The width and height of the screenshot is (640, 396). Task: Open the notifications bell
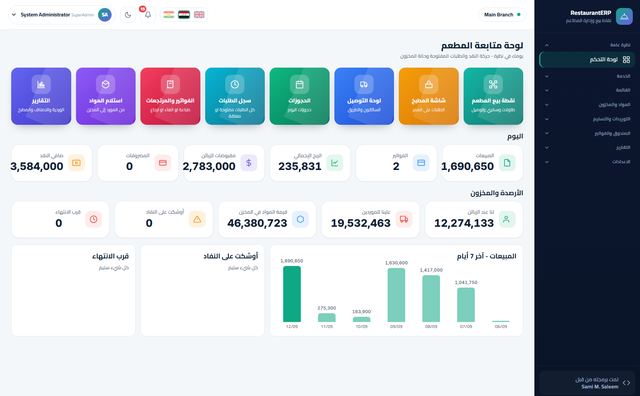click(x=148, y=15)
